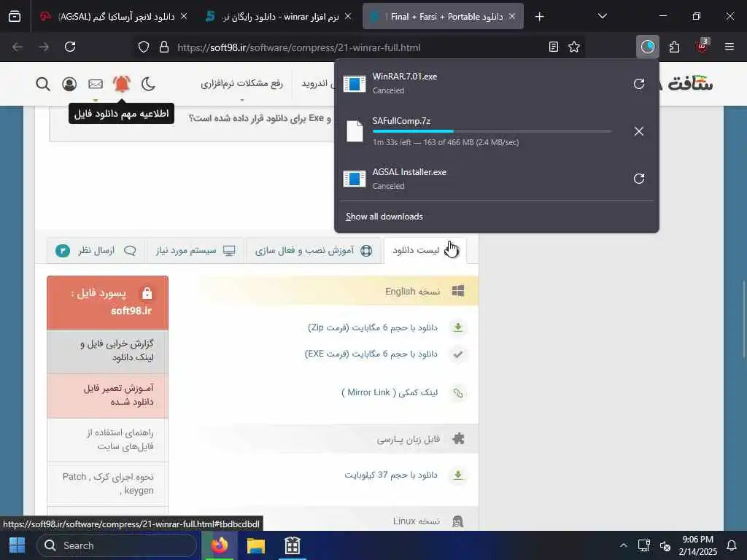Click the taskbar Search box

[117, 545]
